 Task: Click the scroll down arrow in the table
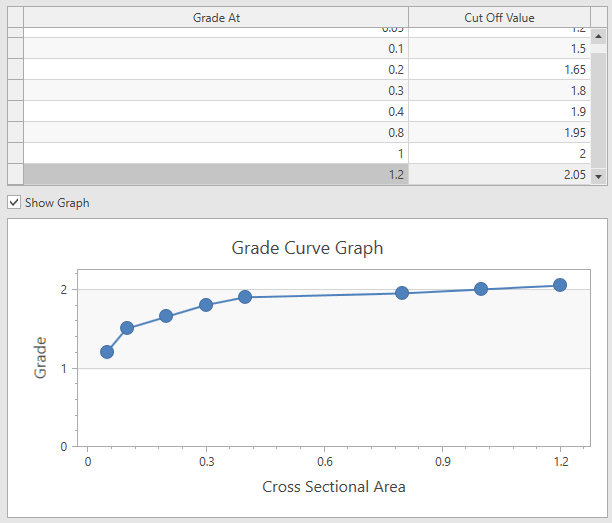click(x=598, y=176)
